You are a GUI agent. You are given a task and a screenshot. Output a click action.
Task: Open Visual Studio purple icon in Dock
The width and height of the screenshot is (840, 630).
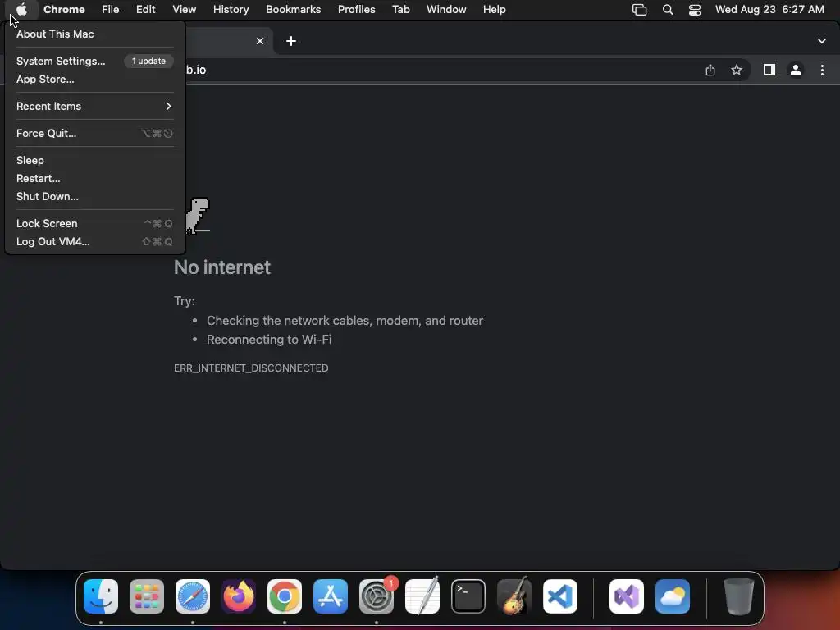coord(627,596)
